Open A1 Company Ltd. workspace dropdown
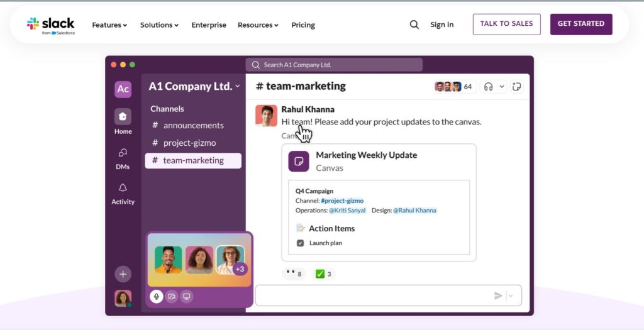The height and width of the screenshot is (330, 644). click(x=194, y=86)
